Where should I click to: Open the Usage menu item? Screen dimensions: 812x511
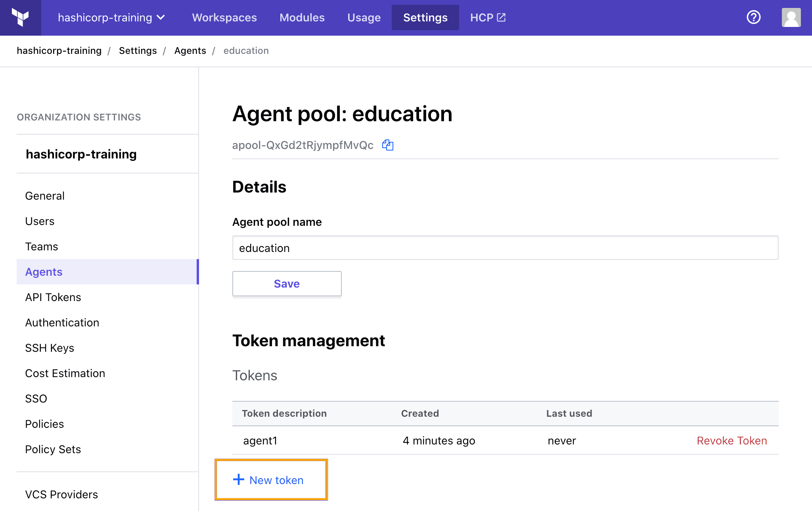click(364, 17)
